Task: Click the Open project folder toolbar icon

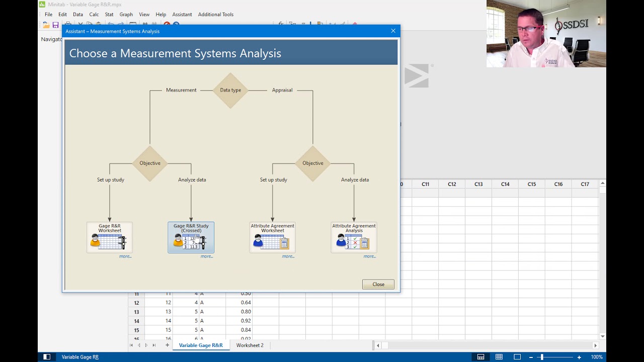Action: (46, 25)
